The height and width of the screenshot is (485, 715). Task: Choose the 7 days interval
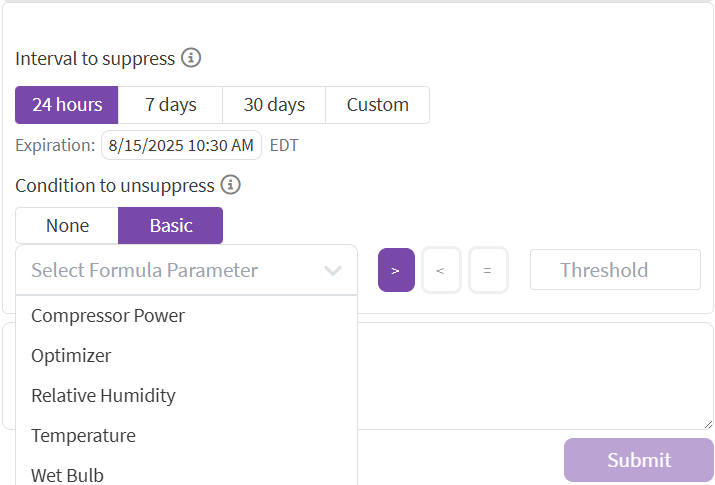[170, 105]
